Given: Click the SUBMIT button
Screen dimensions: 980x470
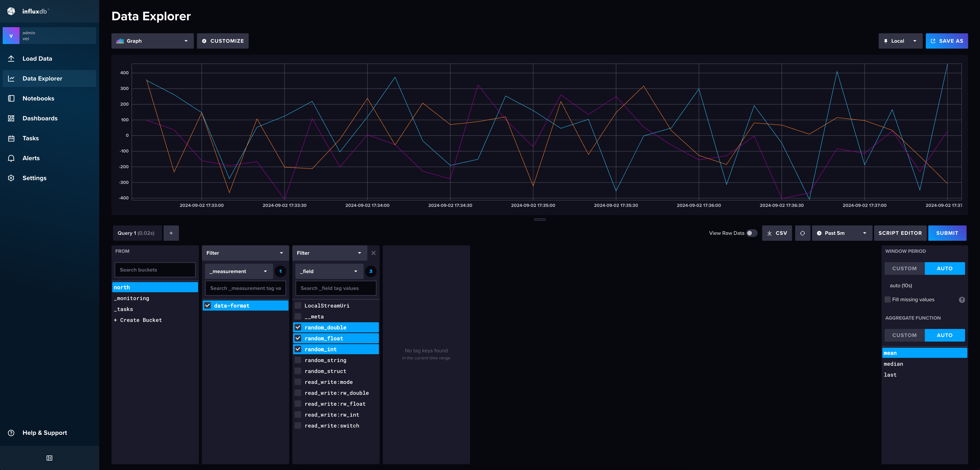Looking at the screenshot, I should coord(947,233).
